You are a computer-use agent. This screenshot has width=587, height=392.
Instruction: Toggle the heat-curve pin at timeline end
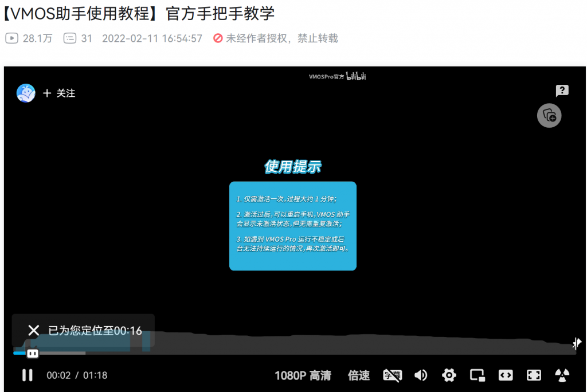[577, 343]
